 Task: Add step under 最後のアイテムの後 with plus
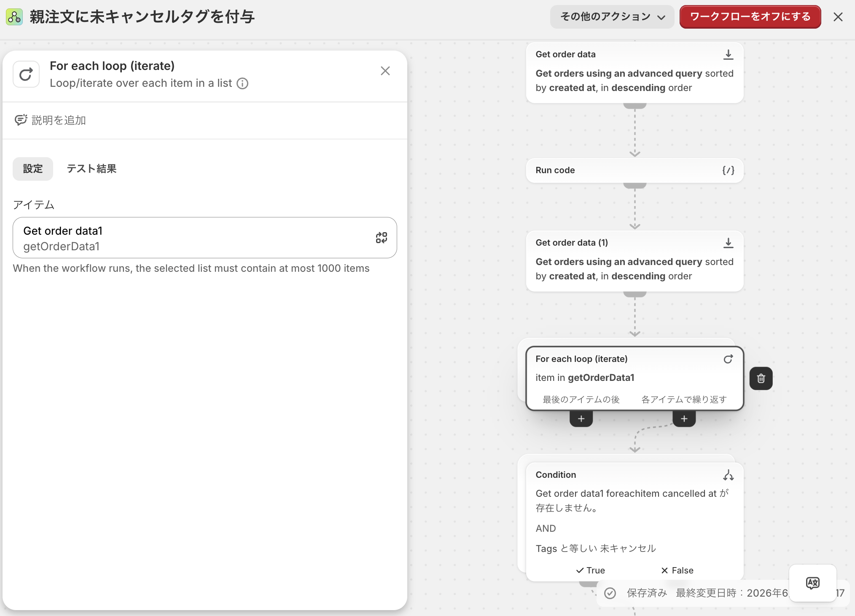[x=581, y=419]
